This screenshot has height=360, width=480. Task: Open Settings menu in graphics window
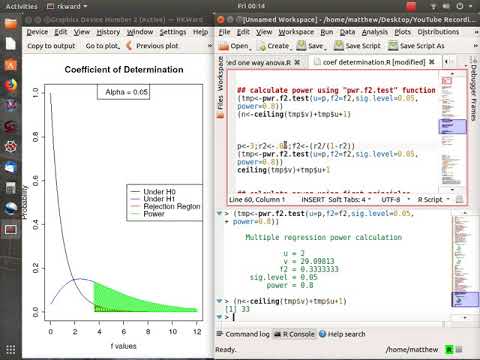coord(173,32)
